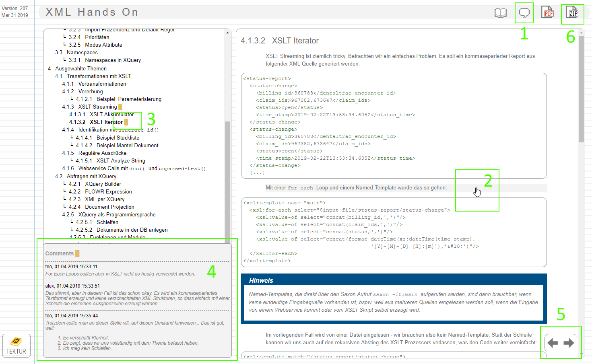This screenshot has height=364, width=592.
Task: Download the ZIP archive
Action: [x=572, y=12]
